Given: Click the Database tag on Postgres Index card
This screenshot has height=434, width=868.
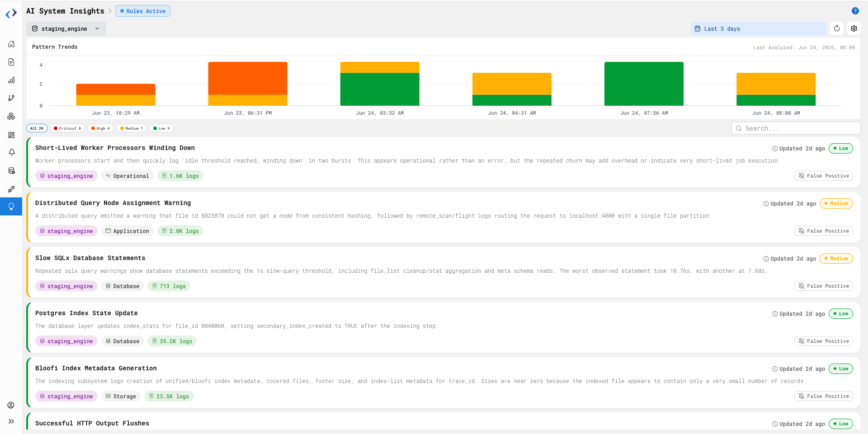Looking at the screenshot, I should click(123, 341).
